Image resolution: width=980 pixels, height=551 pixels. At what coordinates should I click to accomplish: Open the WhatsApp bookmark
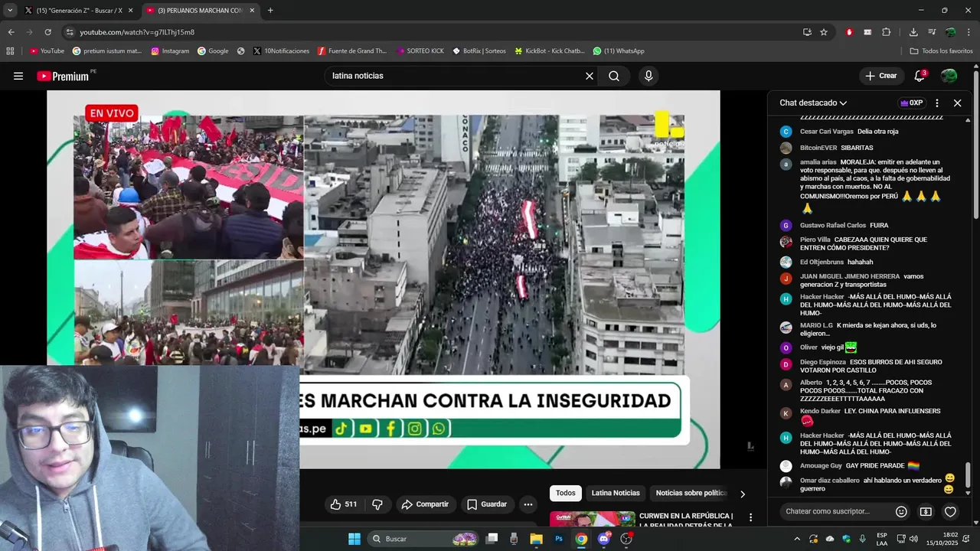[619, 51]
